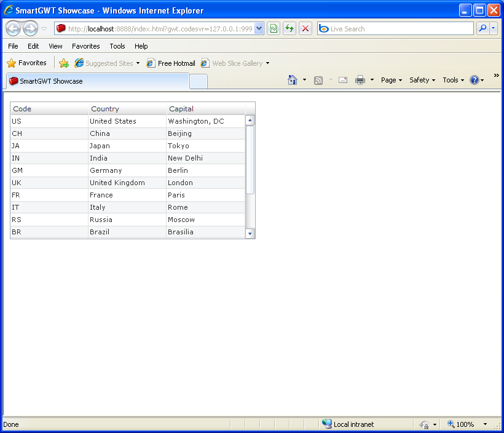
Task: Open the Favorites star button
Action: tap(27, 63)
